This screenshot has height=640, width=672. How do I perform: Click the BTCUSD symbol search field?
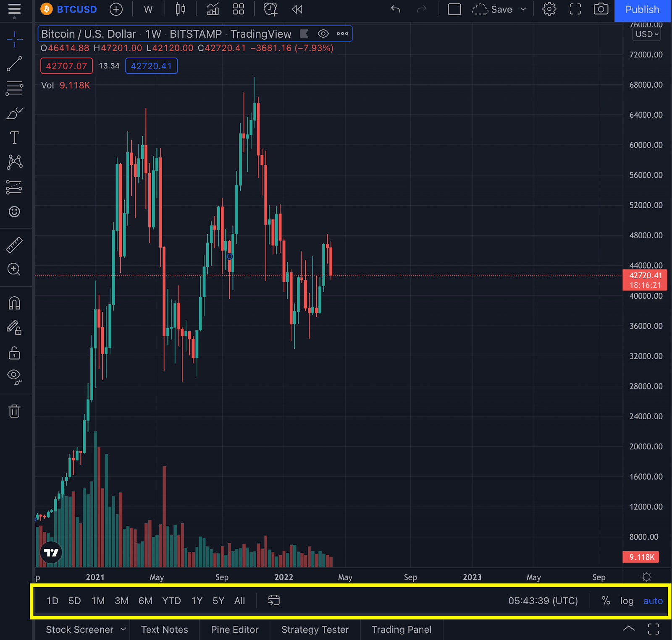tap(77, 9)
